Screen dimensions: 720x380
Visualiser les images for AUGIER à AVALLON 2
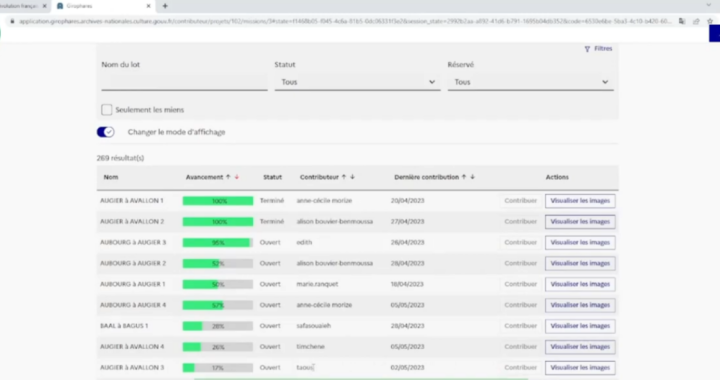pos(580,222)
